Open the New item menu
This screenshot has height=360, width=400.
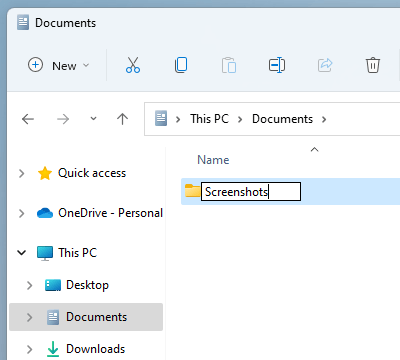tap(59, 65)
